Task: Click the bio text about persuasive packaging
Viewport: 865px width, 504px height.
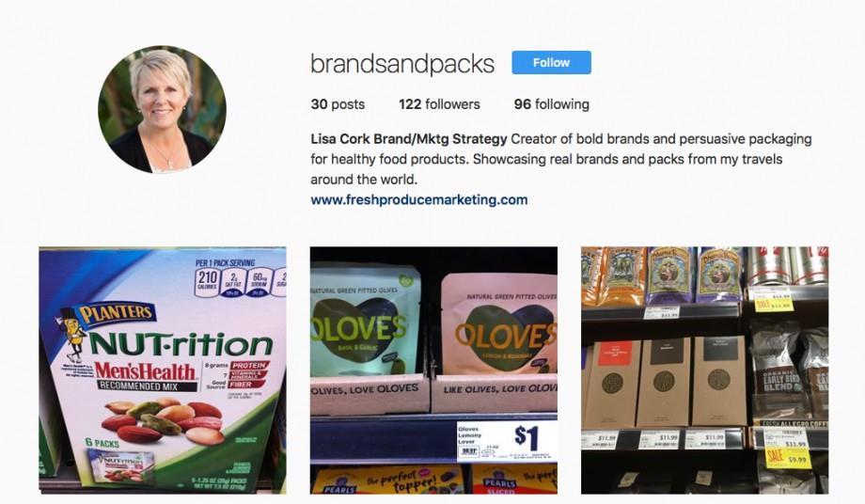Action: [x=561, y=159]
